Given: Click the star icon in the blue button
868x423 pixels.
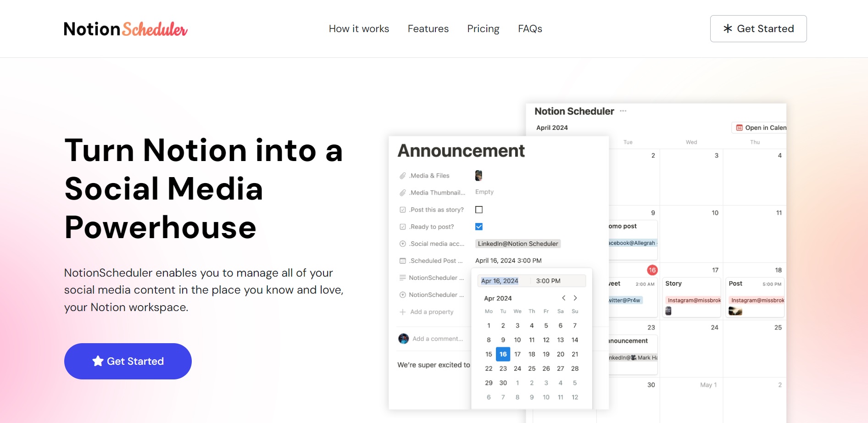Looking at the screenshot, I should (x=98, y=361).
